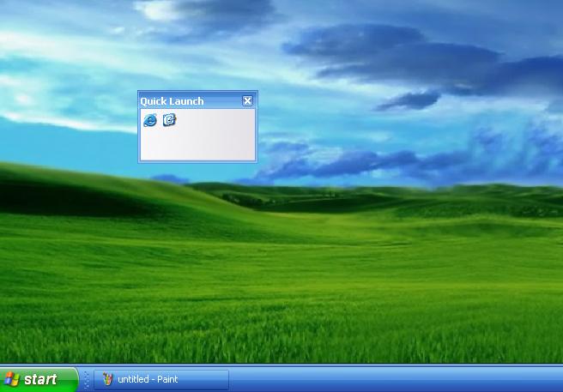Switch to the untitled - Paint taskbar button
The image size is (563, 392).
[x=161, y=379]
